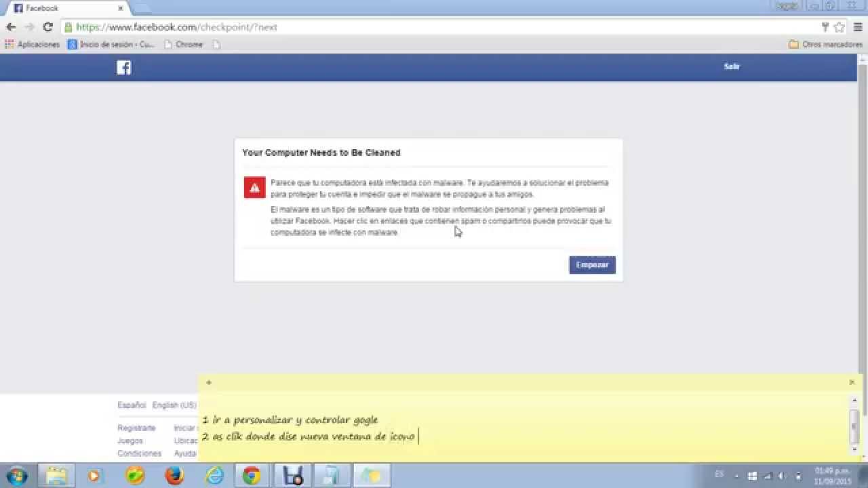Image resolution: width=868 pixels, height=488 pixels.
Task: Click the green padlock in the address bar
Action: click(x=68, y=27)
